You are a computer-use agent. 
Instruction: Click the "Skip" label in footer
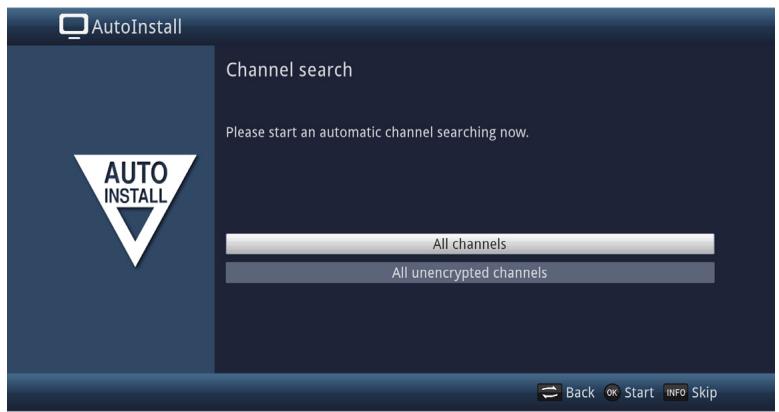click(704, 393)
